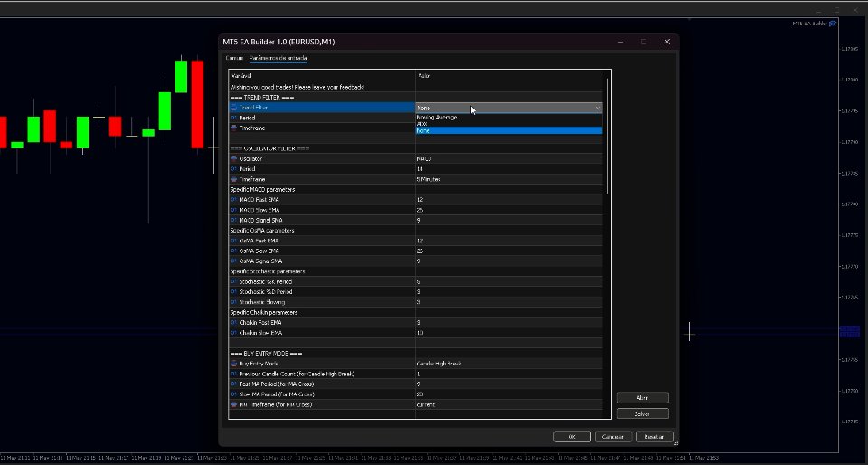This screenshot has width=868, height=465.
Task: Select the 'Specific Chaikin parameters' row
Action: pos(416,313)
